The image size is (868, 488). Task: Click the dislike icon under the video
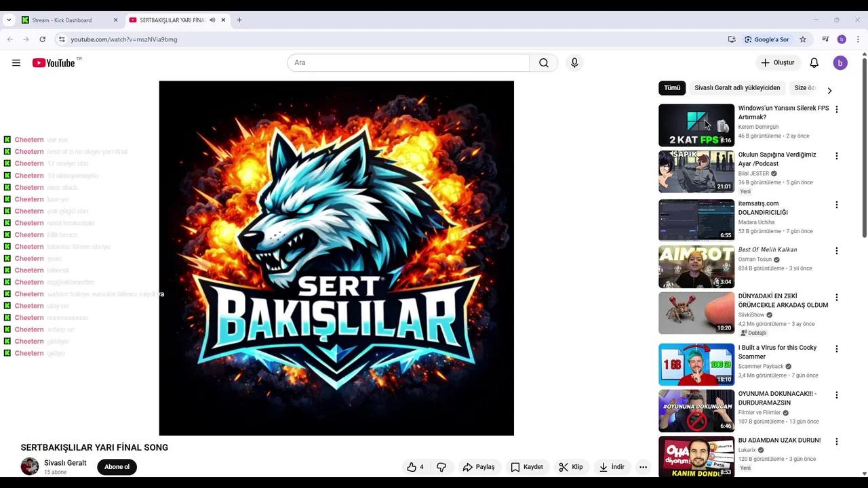click(x=441, y=467)
